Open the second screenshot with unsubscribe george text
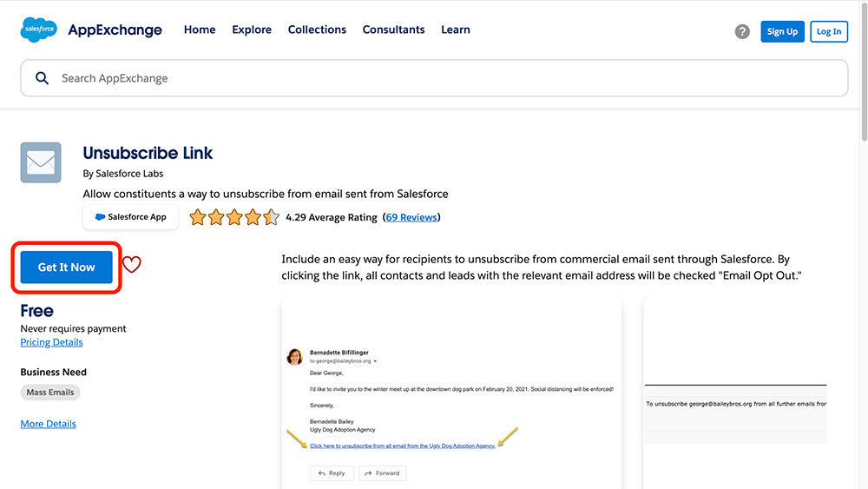The height and width of the screenshot is (489, 868). pyautogui.click(x=735, y=392)
